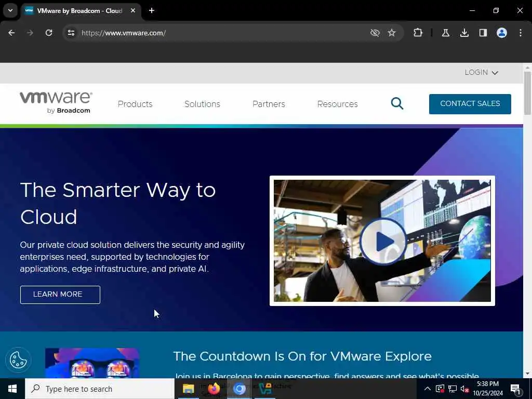Open File Explorer from taskbar
The height and width of the screenshot is (399, 532).
[188, 389]
